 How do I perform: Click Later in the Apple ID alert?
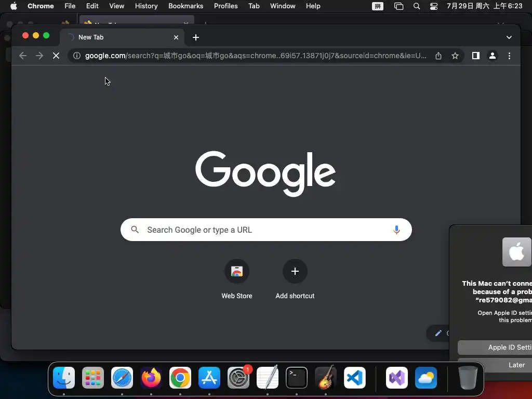pos(495,365)
